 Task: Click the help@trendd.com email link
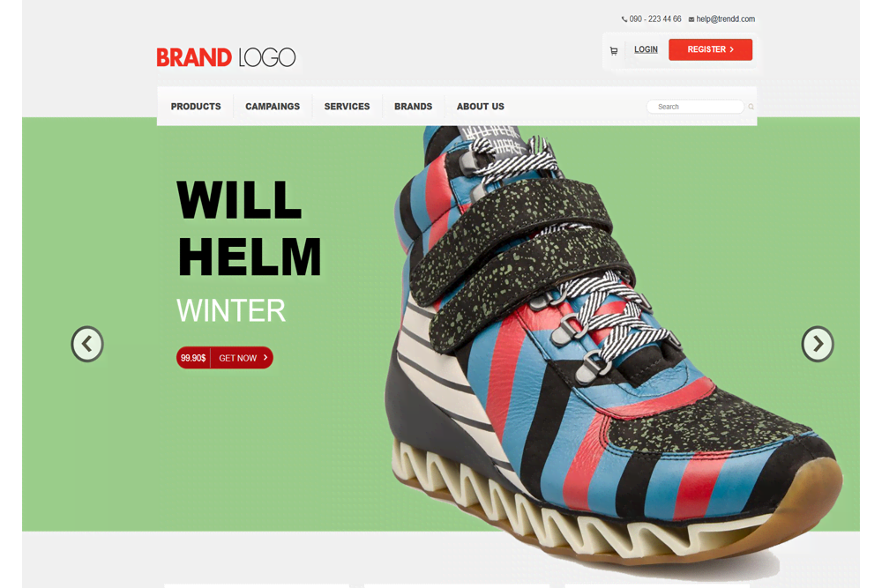(726, 19)
